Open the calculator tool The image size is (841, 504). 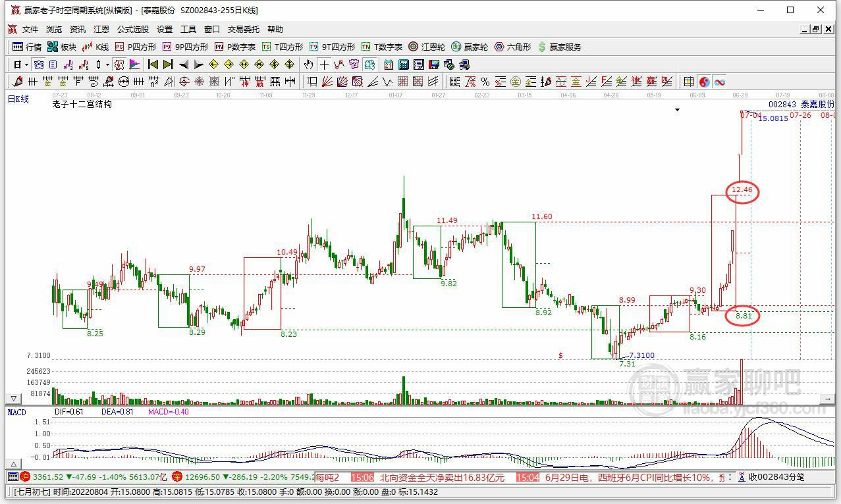[404, 64]
